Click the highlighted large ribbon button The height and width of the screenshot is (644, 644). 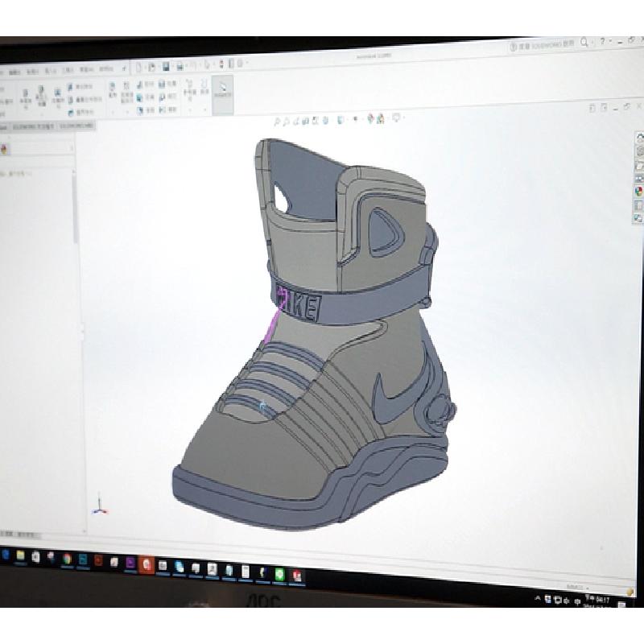pyautogui.click(x=223, y=93)
